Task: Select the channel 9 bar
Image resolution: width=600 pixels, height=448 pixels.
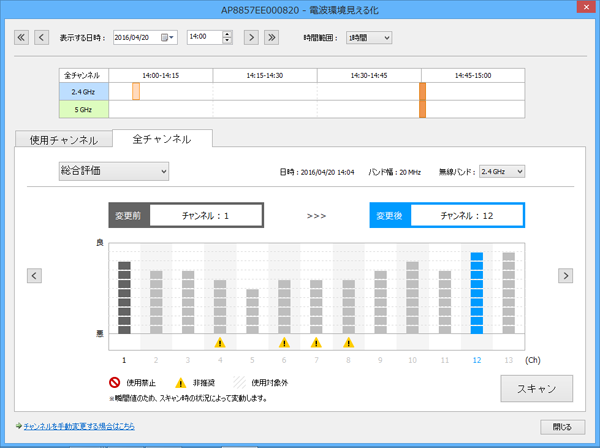Action: pyautogui.click(x=380, y=302)
